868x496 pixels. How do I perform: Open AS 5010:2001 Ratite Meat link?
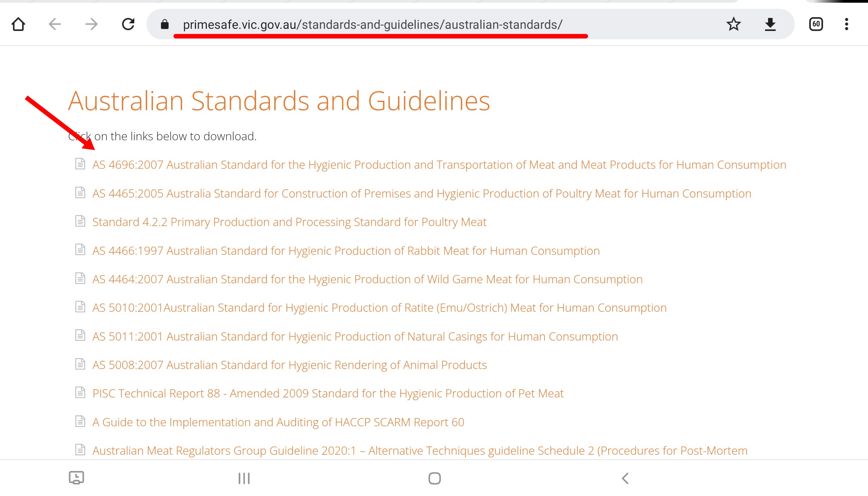click(379, 308)
